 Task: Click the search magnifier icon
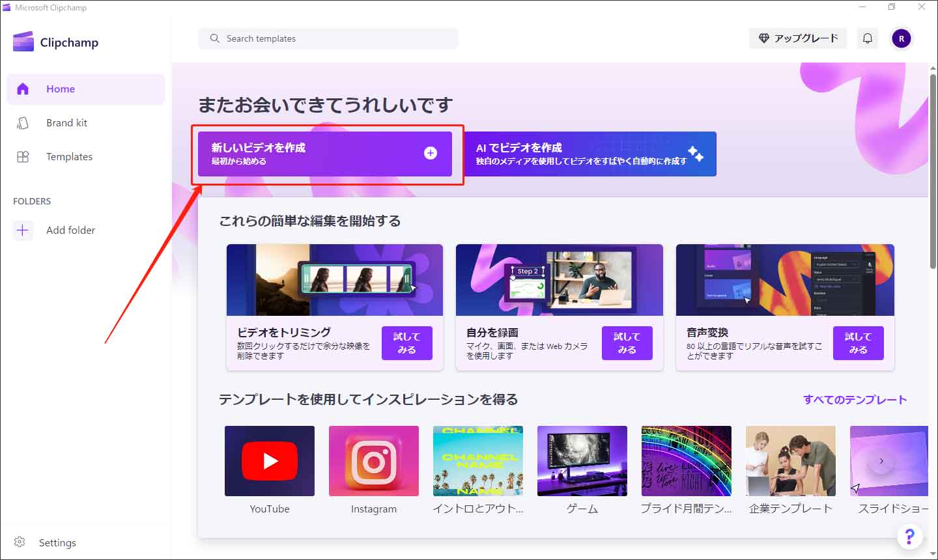coord(214,38)
